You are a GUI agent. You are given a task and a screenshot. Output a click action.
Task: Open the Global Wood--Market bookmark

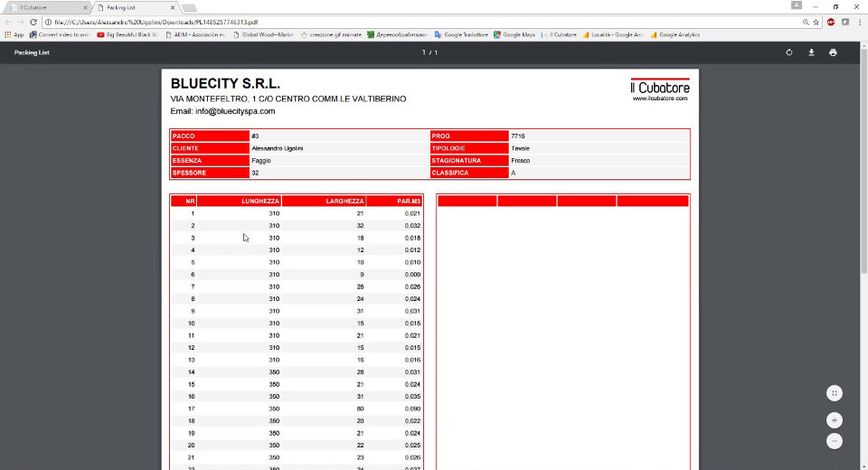[263, 34]
